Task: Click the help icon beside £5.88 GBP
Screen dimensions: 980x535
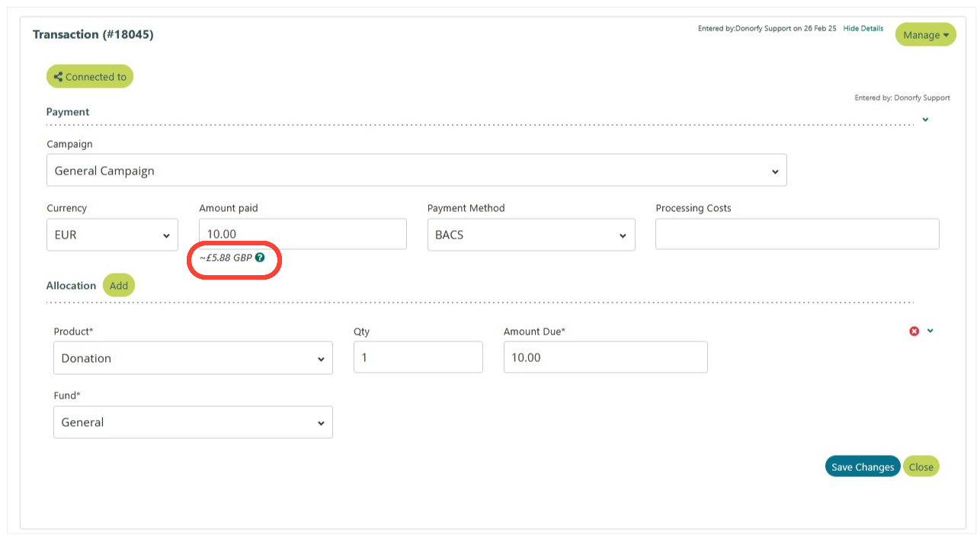Action: (x=260, y=258)
